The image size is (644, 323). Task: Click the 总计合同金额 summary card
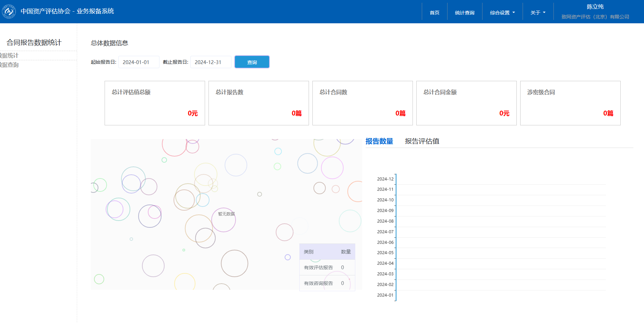point(466,103)
